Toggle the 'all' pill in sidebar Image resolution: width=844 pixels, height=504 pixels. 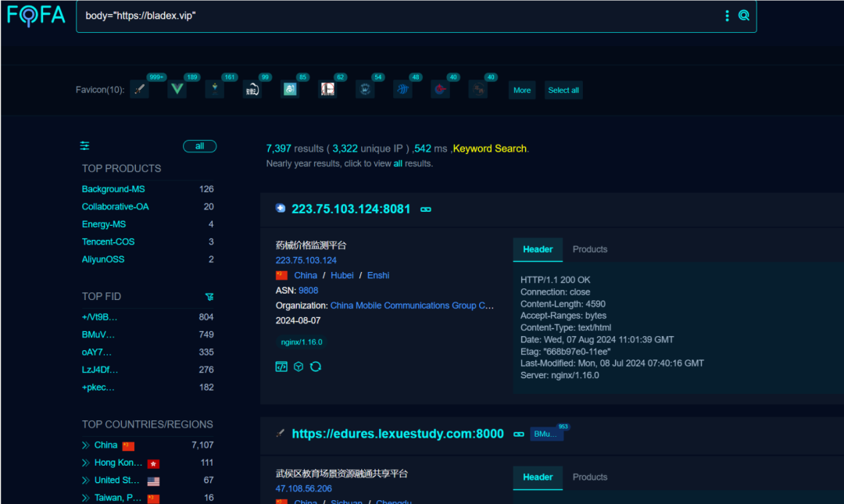coord(200,146)
